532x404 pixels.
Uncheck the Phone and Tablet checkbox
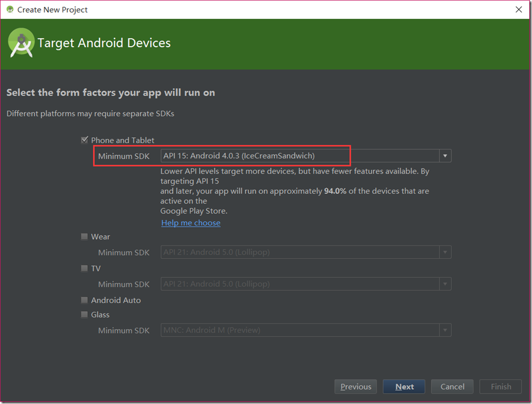click(x=84, y=140)
